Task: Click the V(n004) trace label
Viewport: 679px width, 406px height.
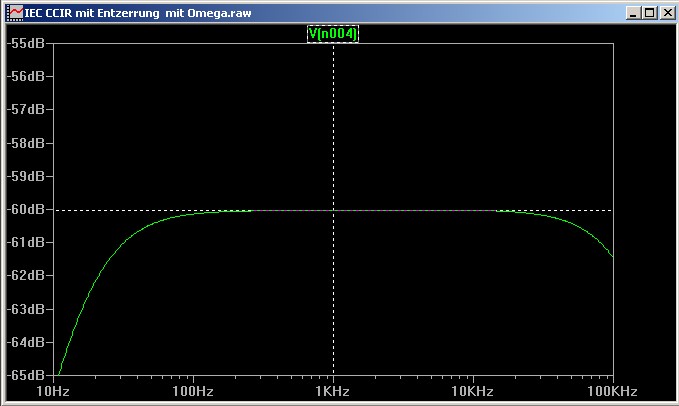Action: (x=333, y=34)
